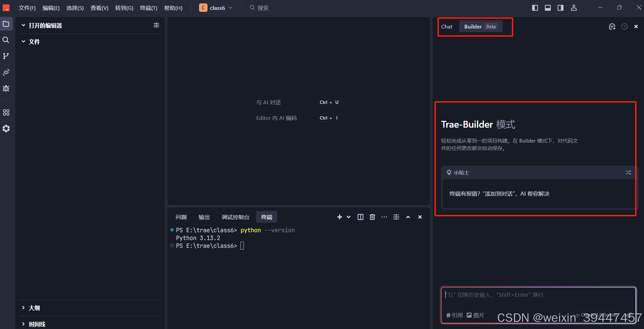Open editor settings icon in explorer header
The height and width of the screenshot is (329, 644).
(x=156, y=25)
